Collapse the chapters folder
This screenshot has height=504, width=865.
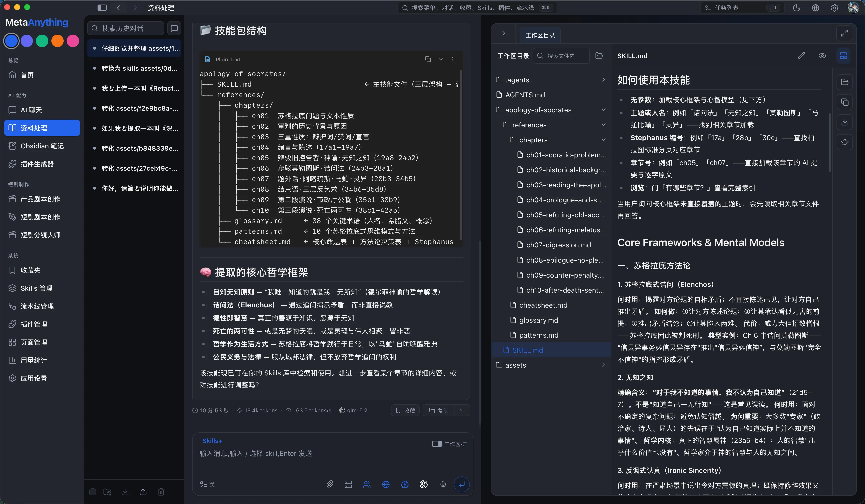pos(551,140)
